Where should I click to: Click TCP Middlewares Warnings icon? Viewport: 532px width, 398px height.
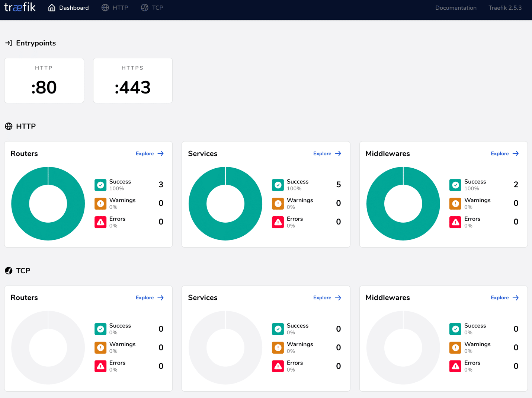(x=455, y=347)
